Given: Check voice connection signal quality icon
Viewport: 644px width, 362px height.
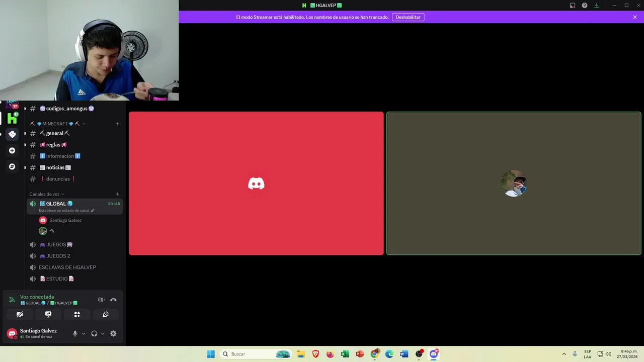Looking at the screenshot, I should [x=12, y=300].
